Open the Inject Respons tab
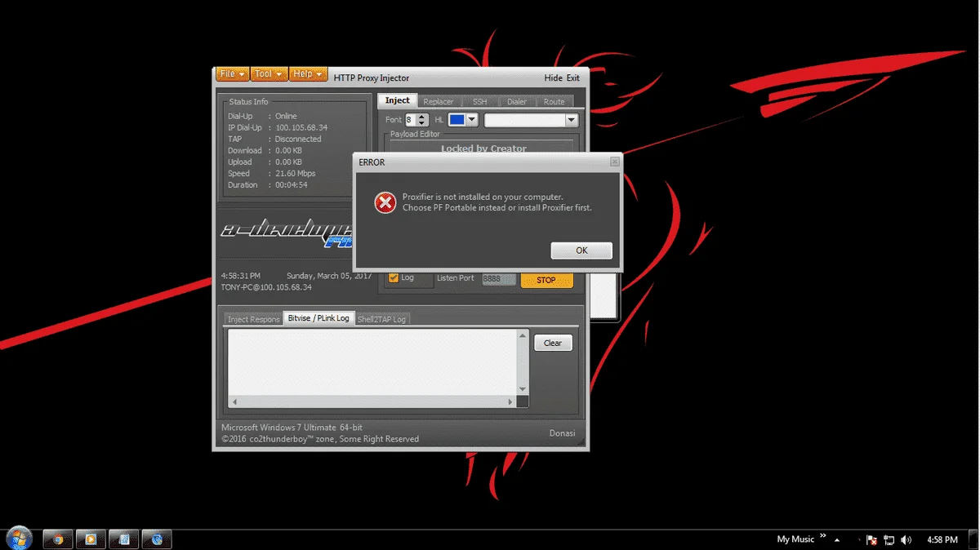The image size is (980, 550). [253, 319]
